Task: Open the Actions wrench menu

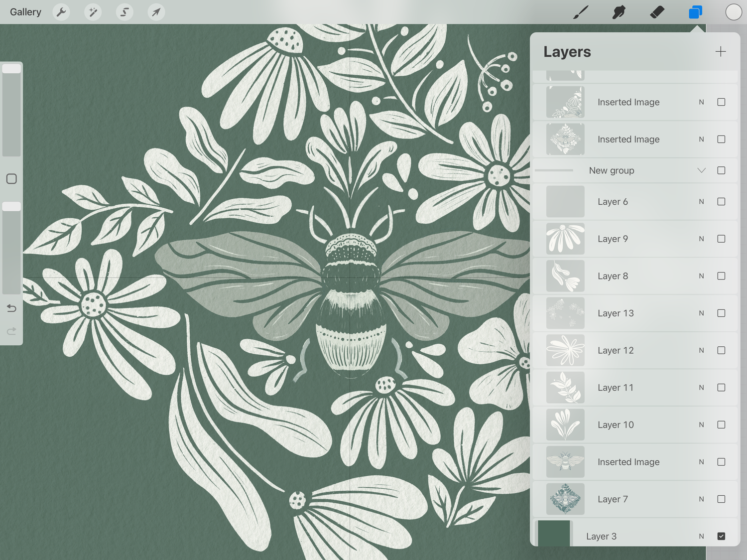Action: [61, 12]
